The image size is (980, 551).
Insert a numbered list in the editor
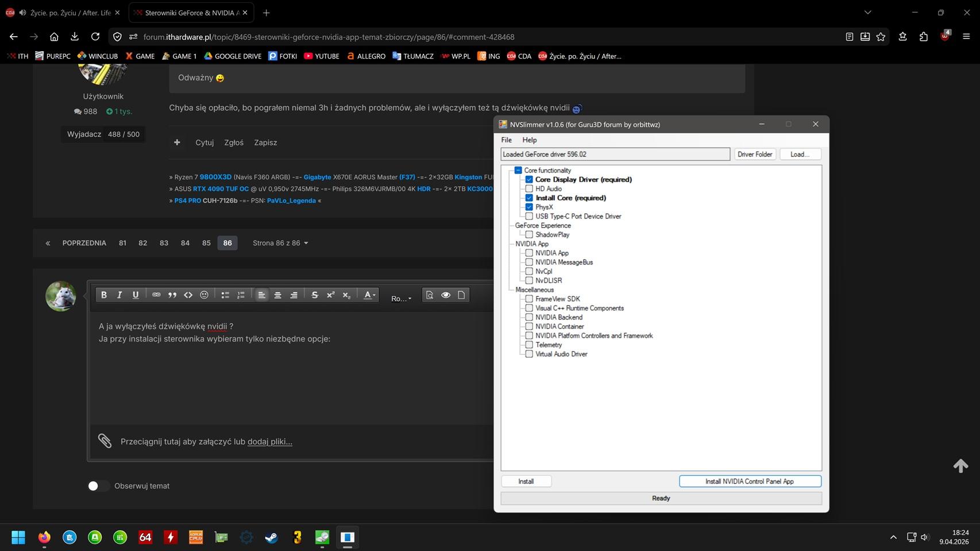pyautogui.click(x=241, y=295)
